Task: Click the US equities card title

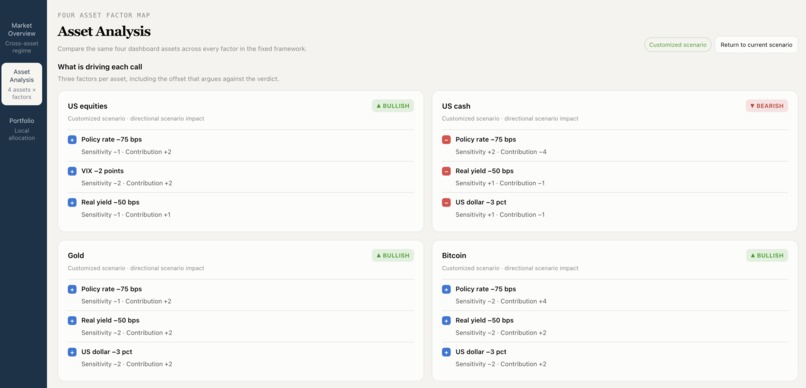Action: tap(87, 106)
